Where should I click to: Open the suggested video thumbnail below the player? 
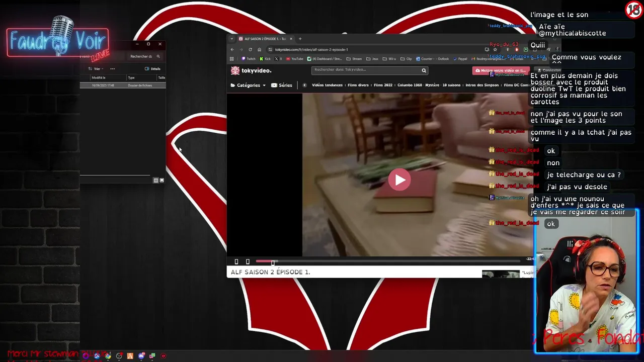click(x=501, y=274)
